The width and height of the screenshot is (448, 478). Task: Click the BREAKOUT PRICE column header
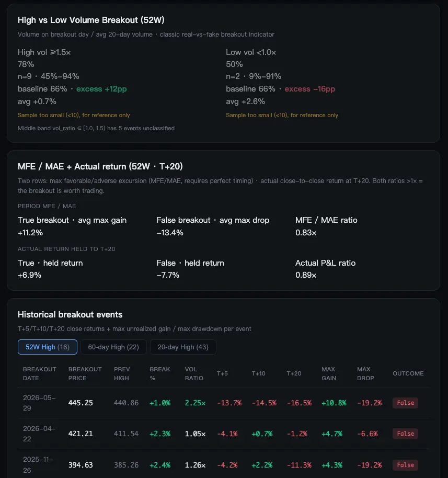(85, 373)
